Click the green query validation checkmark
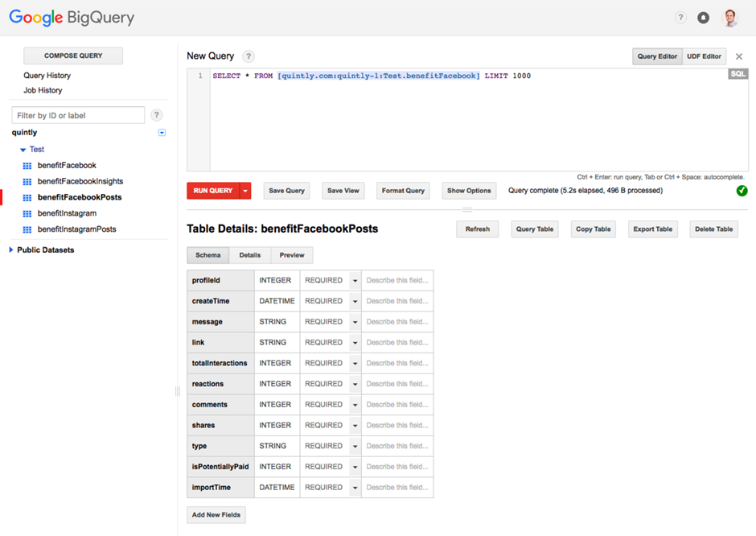 point(742,191)
